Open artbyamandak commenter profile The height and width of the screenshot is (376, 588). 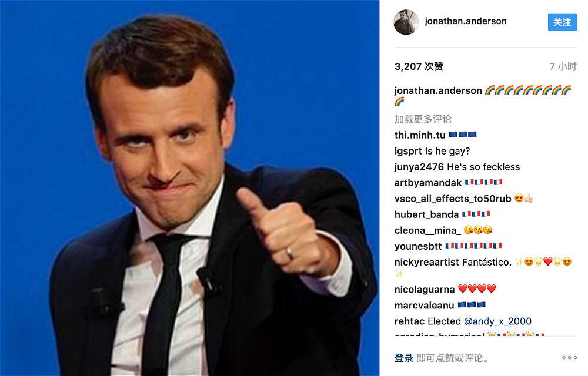point(428,183)
